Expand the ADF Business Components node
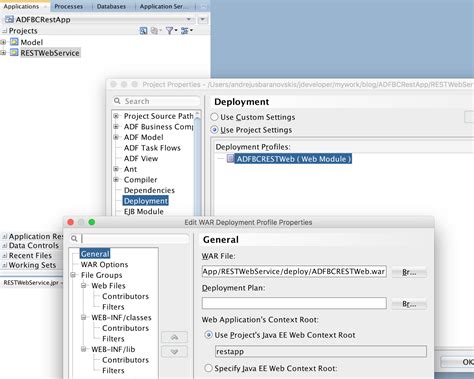Image resolution: width=474 pixels, height=379 pixels. point(116,127)
